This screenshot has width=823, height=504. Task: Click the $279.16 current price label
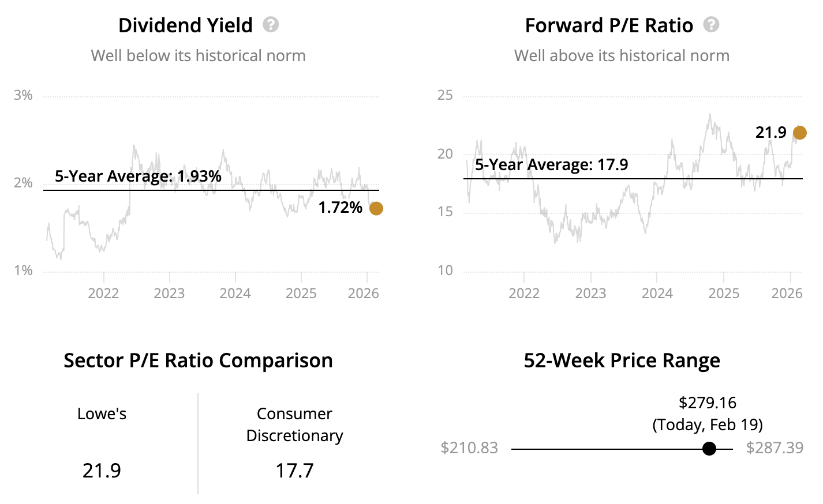point(708,403)
